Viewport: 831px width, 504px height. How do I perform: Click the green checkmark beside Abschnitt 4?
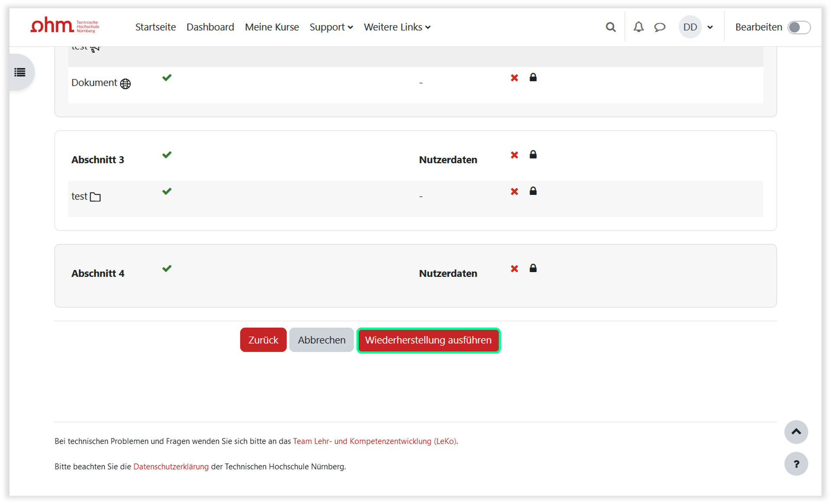[x=167, y=268]
